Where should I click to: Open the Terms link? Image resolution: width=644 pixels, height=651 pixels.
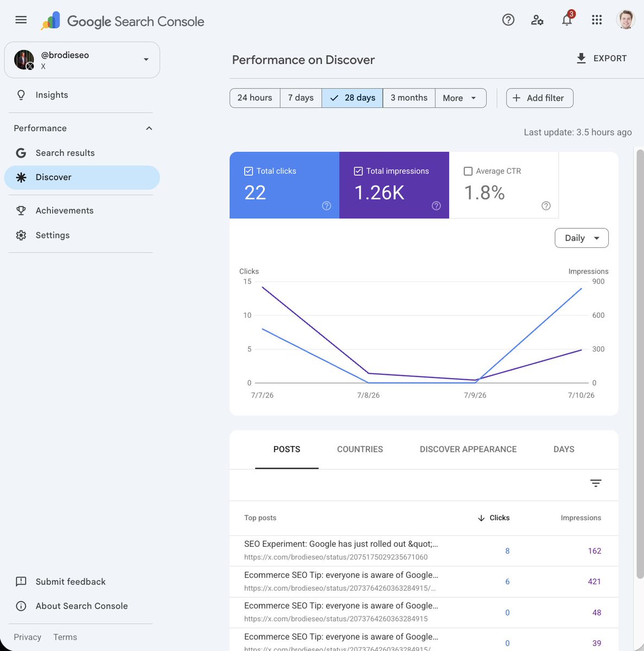pos(65,637)
